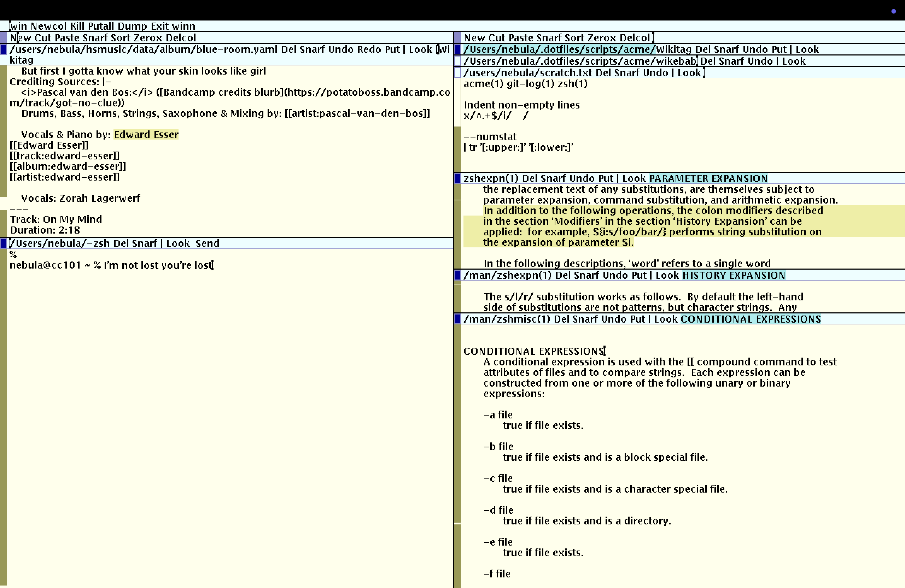Click the scratch.txt window layout box
Screen dimensions: 905x588
457,73
